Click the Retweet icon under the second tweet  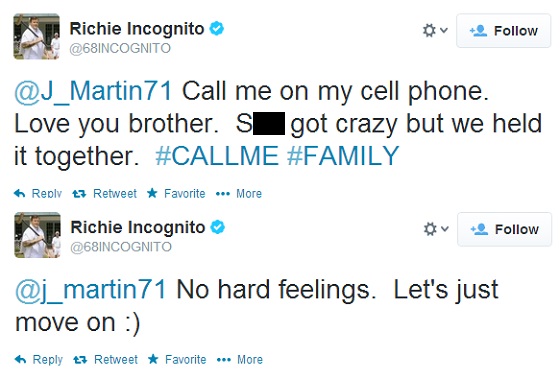click(80, 360)
